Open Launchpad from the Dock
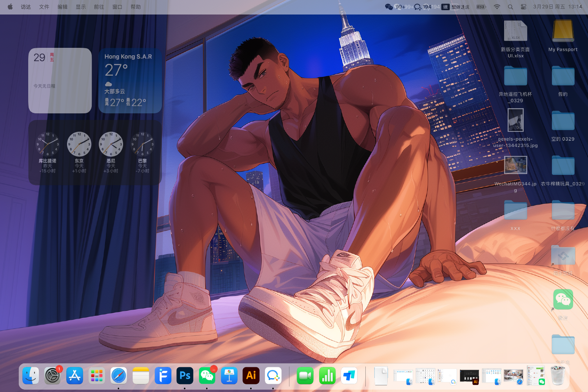 [x=96, y=376]
